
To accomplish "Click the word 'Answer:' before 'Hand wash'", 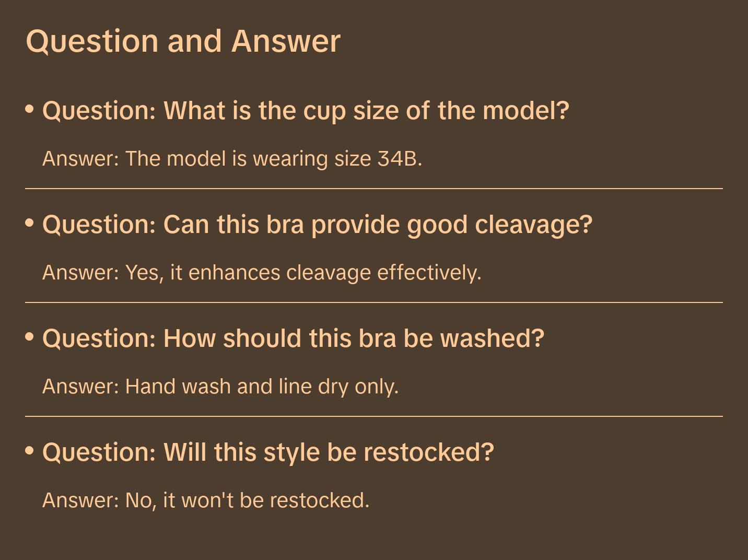I will click(x=81, y=387).
